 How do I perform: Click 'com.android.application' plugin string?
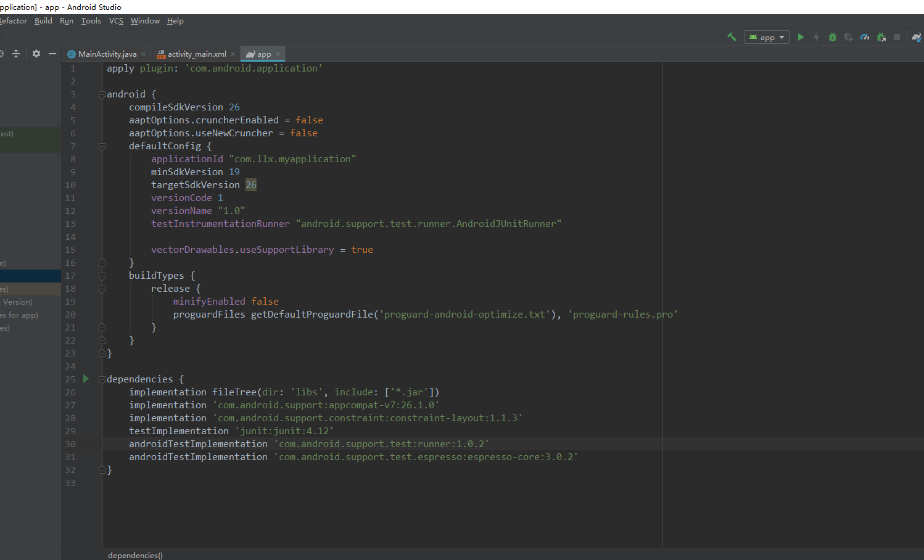pos(254,68)
